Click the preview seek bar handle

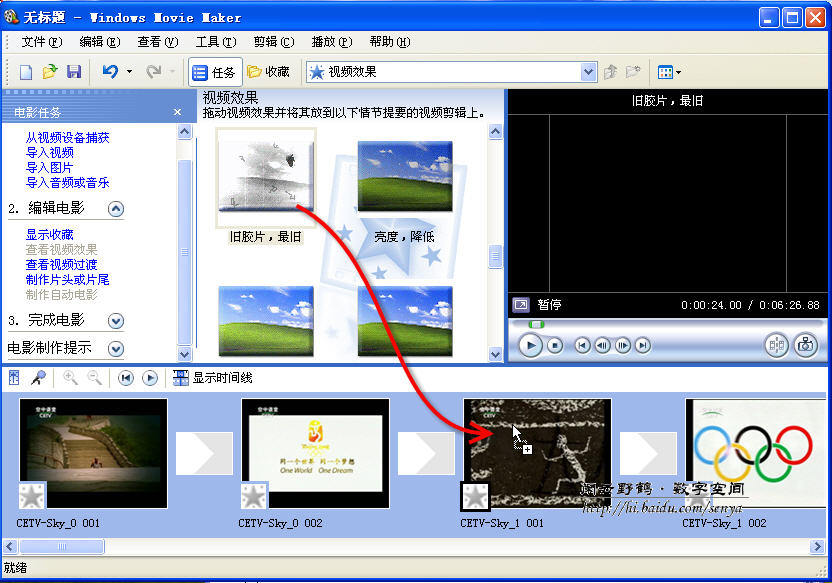click(536, 324)
